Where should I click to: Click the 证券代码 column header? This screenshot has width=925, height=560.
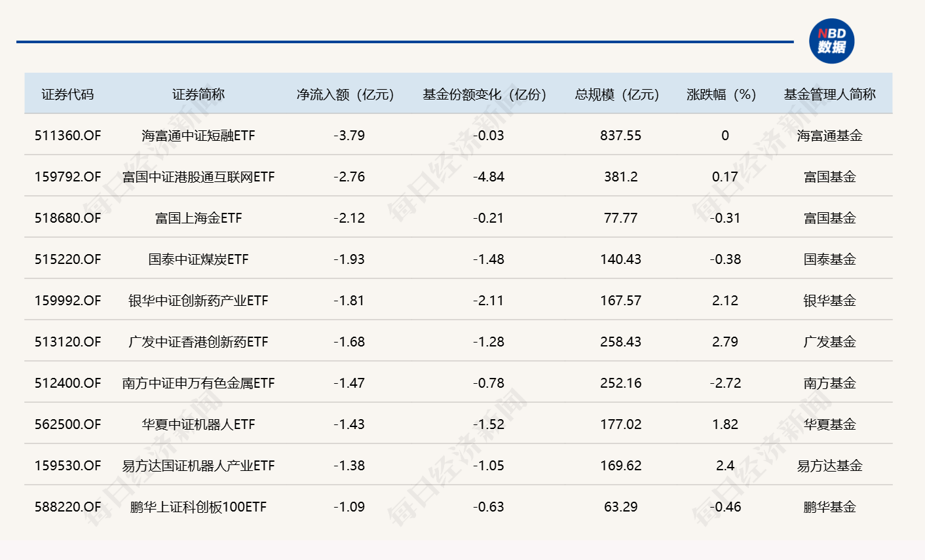pyautogui.click(x=67, y=94)
